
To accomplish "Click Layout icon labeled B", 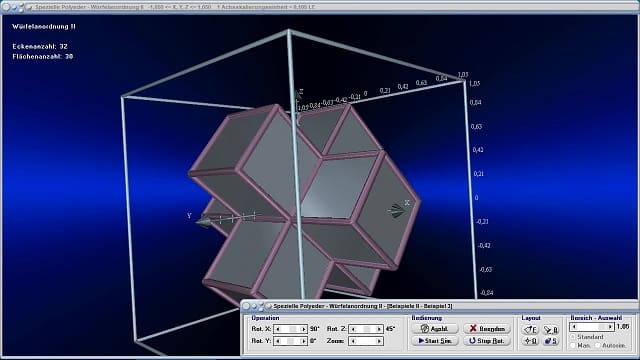I will point(551,329).
